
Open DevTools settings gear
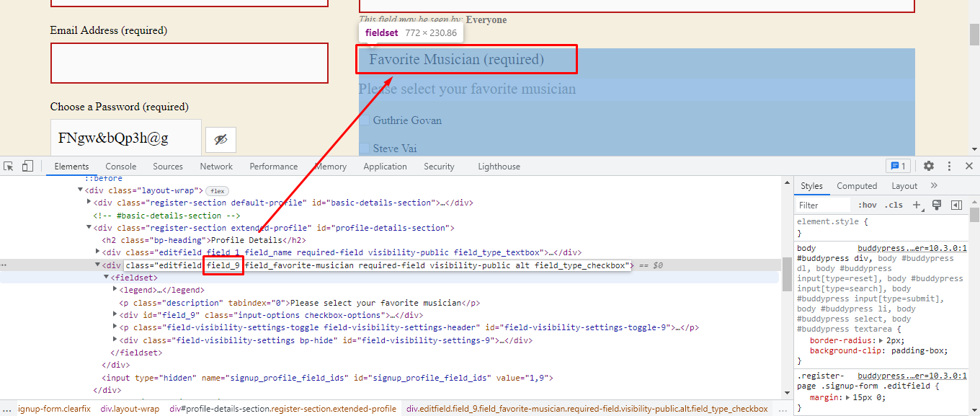929,166
